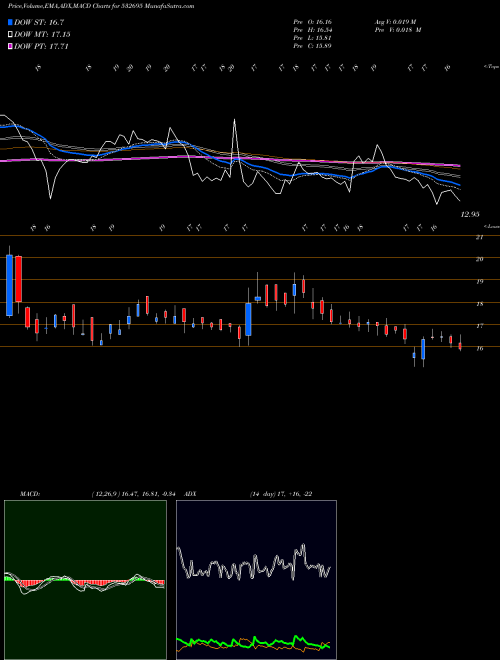This screenshot has height=660, width=500.
Task: Click the 17 price axis label
Action: pos(479,326)
